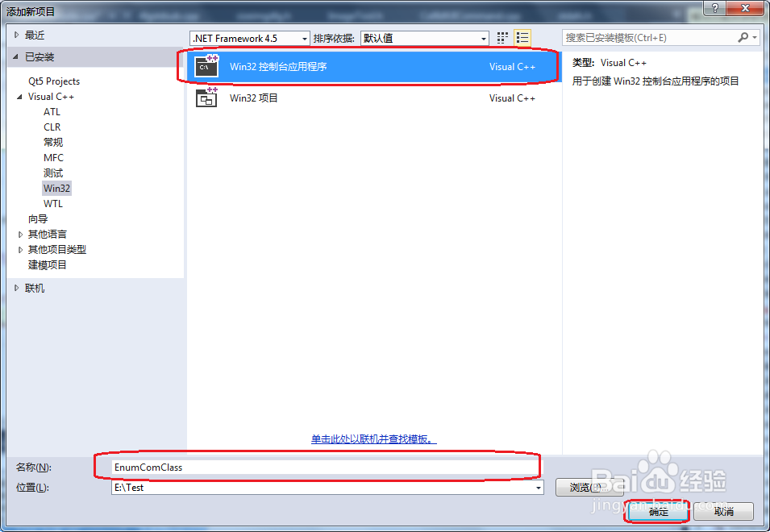770x532 pixels.
Task: Select the 常规 category
Action: (x=53, y=143)
